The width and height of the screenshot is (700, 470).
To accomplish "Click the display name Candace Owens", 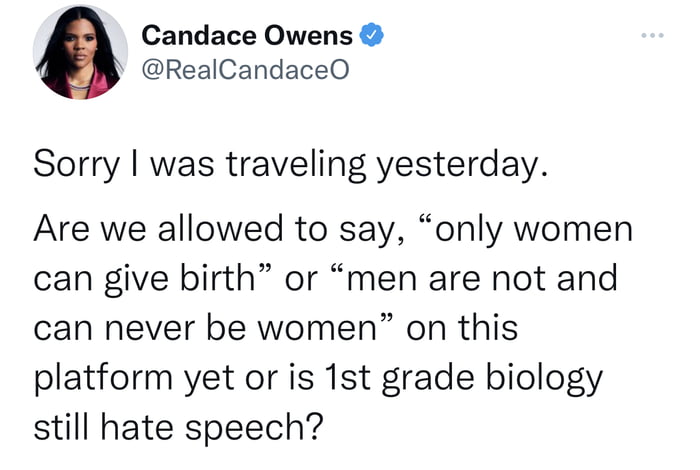I will (x=247, y=36).
